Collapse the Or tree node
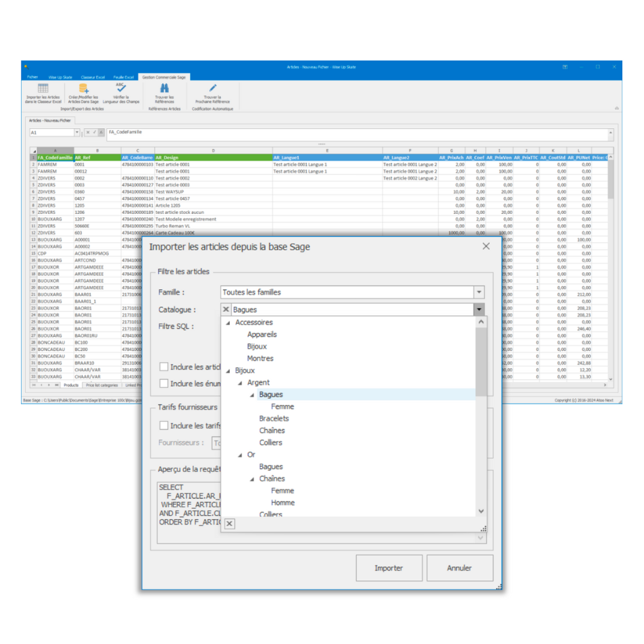This screenshot has height=644, width=644. coord(240,455)
